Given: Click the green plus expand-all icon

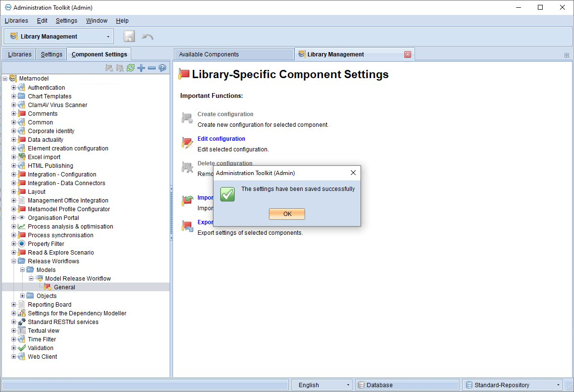Looking at the screenshot, I should pos(141,68).
